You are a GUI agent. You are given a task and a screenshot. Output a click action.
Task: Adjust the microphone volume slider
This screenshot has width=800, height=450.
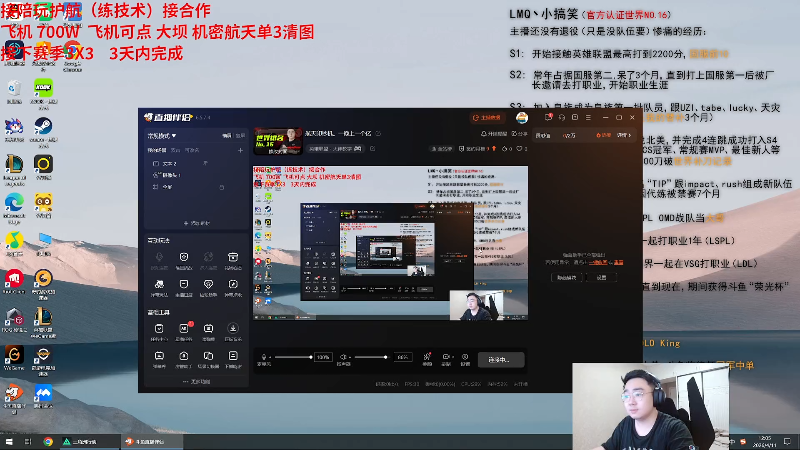(x=293, y=357)
